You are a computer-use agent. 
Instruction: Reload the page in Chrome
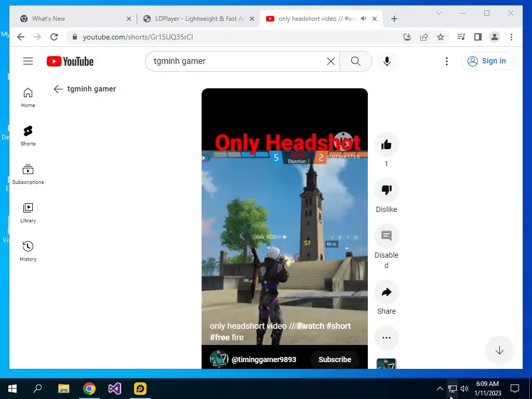tap(54, 37)
